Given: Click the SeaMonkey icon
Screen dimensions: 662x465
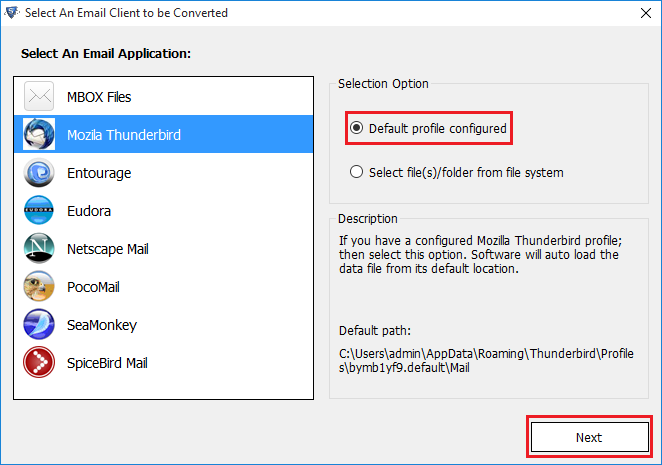Looking at the screenshot, I should pos(39,325).
